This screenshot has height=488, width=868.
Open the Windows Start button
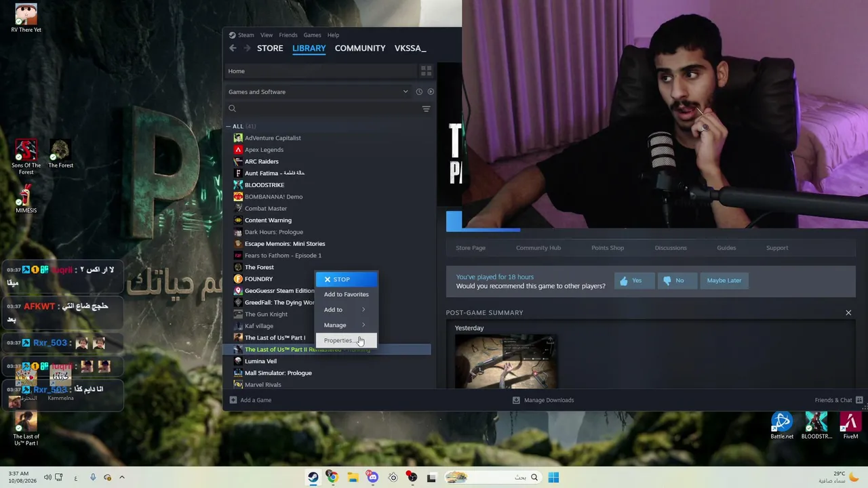(x=553, y=477)
